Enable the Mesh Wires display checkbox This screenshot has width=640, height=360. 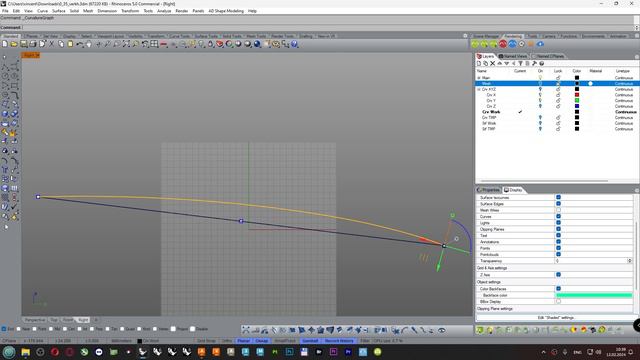(558, 210)
